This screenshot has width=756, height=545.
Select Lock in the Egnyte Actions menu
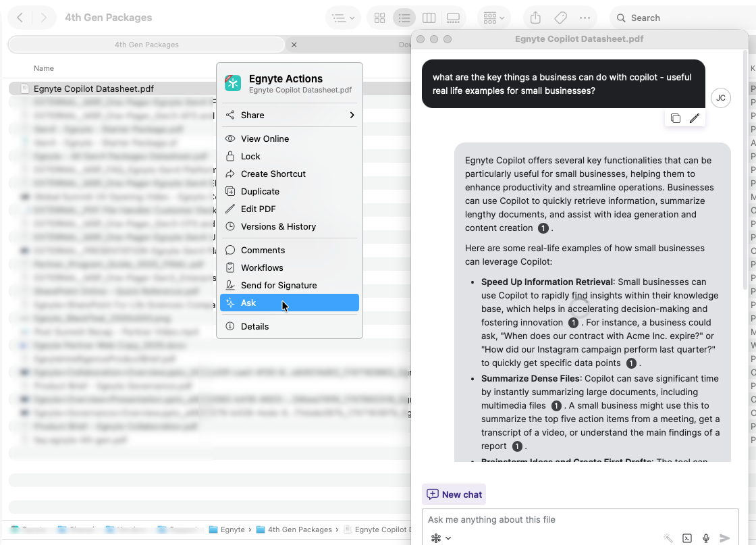point(290,156)
